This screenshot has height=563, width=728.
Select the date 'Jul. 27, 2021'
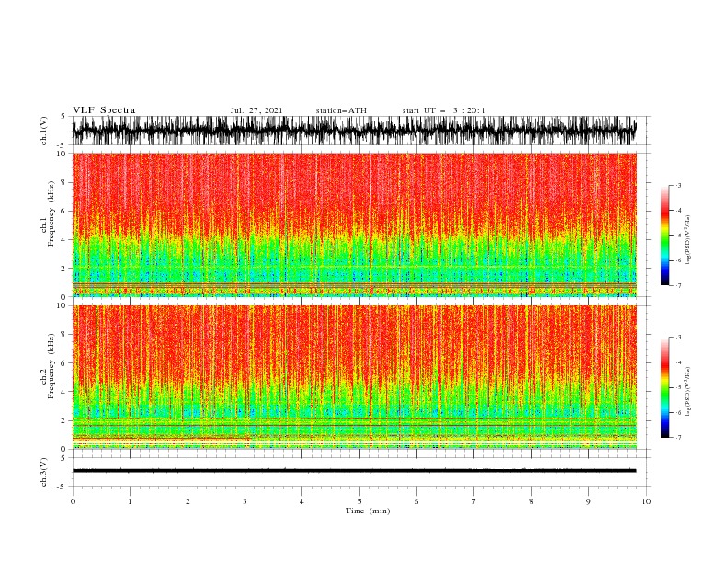[256, 110]
